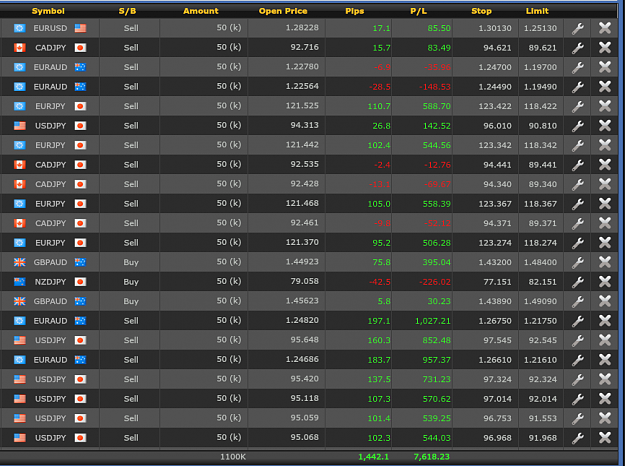The height and width of the screenshot is (466, 625).
Task: Close the NZDJPY Buy position
Action: [x=605, y=282]
